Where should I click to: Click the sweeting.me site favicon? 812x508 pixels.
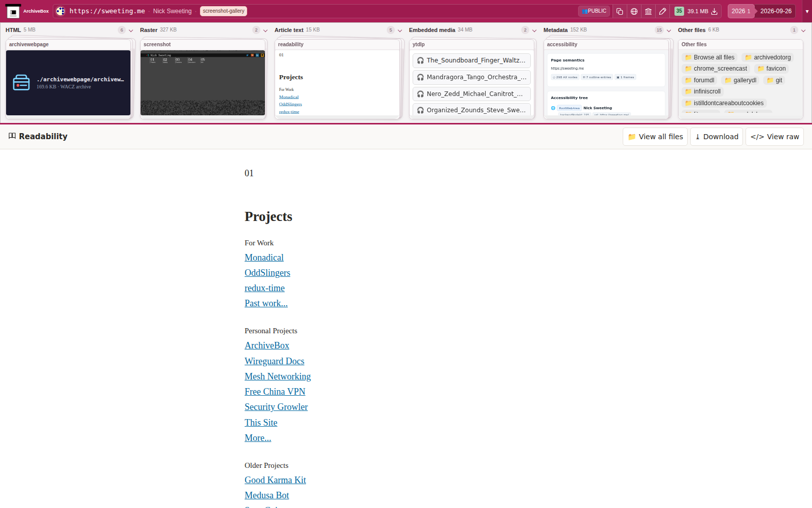60,11
